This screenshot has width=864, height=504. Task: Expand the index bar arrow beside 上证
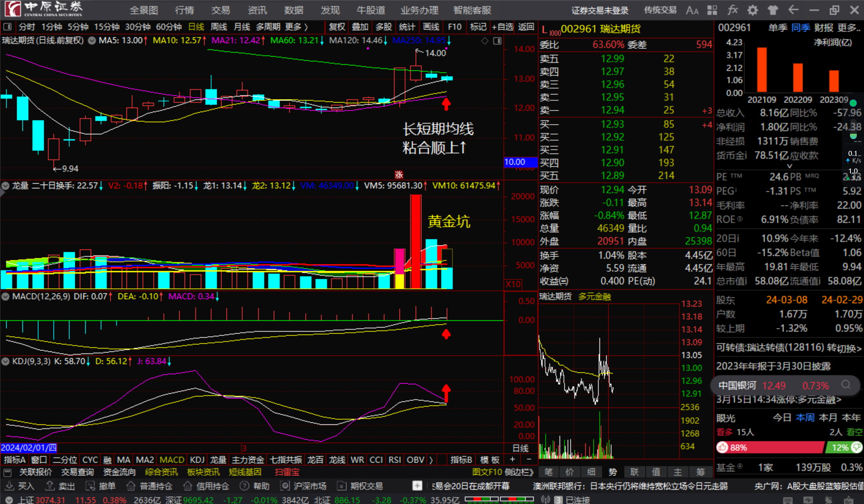[x=9, y=499]
